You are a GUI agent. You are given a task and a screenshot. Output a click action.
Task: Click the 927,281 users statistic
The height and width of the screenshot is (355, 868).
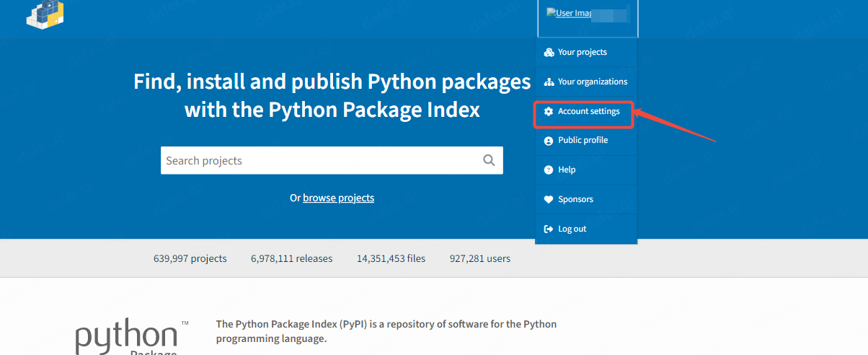479,258
